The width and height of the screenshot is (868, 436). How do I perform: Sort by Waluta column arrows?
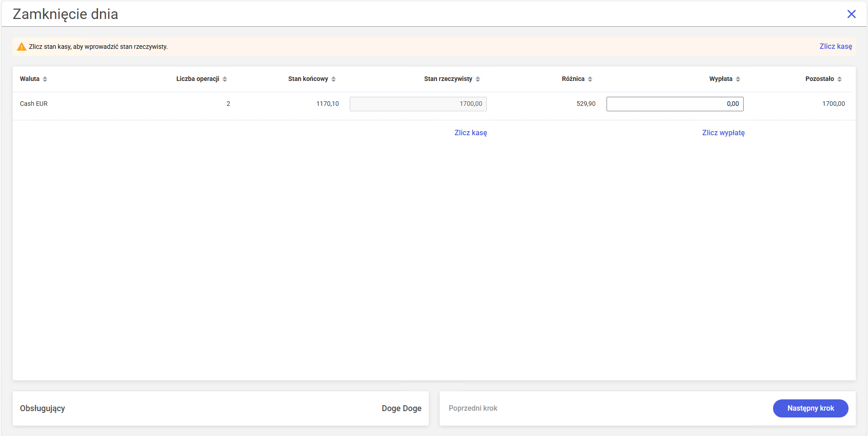coord(45,79)
